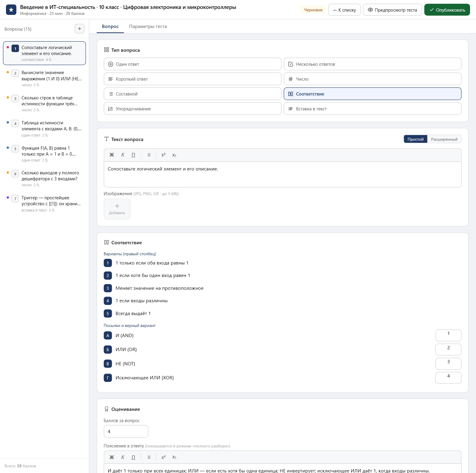The height and width of the screenshot is (473, 476).
Task: Switch editor to 'Расширенный' mode
Action: point(444,139)
